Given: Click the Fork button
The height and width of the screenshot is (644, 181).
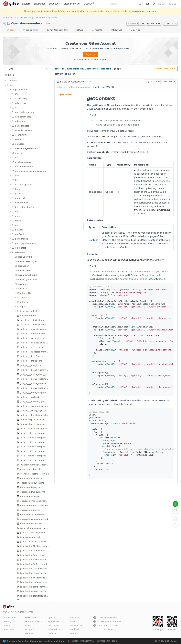Looking at the screenshot, I should (167, 24).
